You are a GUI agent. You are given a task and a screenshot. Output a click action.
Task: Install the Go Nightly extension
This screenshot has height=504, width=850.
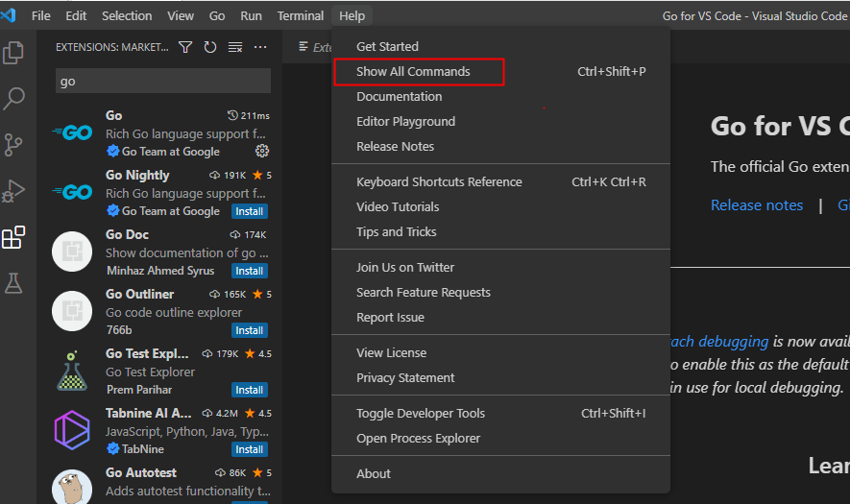click(x=250, y=211)
